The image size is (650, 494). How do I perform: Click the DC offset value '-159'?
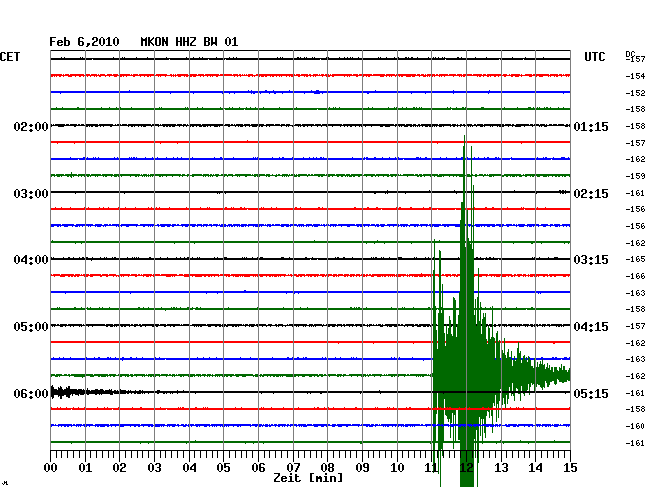pyautogui.click(x=635, y=176)
